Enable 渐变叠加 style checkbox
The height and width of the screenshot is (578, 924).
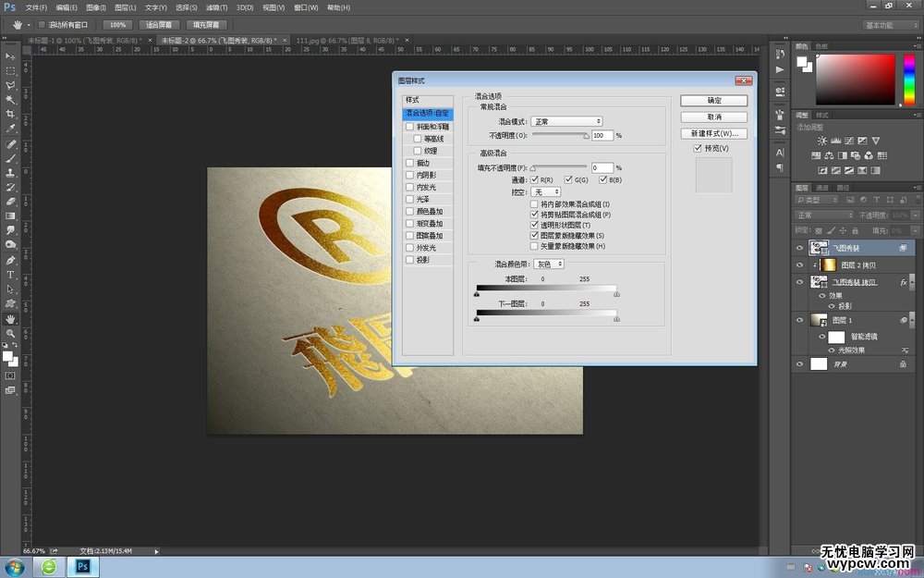tap(409, 224)
